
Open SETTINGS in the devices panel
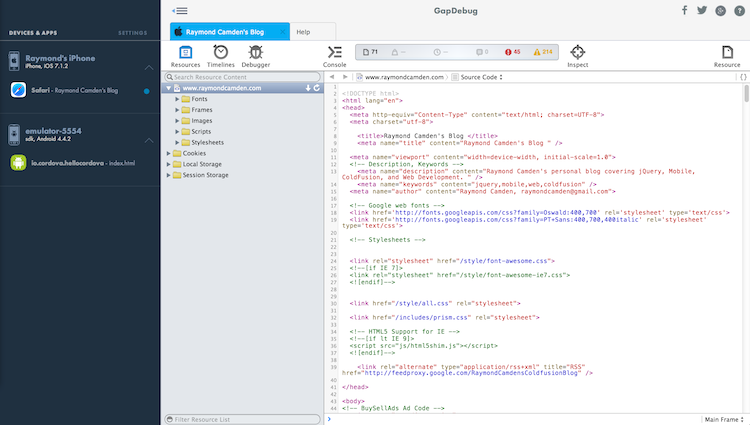pyautogui.click(x=132, y=33)
